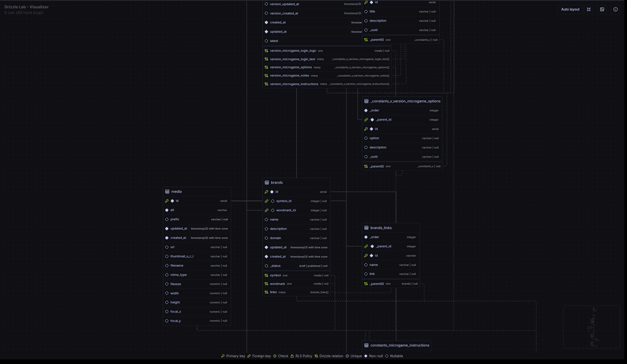Click version_microgame_login_logo relation row
627x364 pixels.
(x=293, y=51)
